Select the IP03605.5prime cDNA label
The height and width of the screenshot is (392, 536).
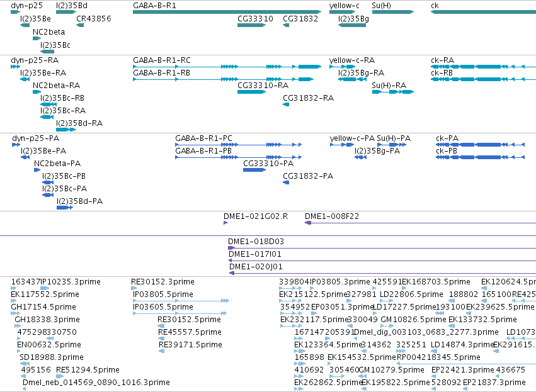tap(163, 307)
